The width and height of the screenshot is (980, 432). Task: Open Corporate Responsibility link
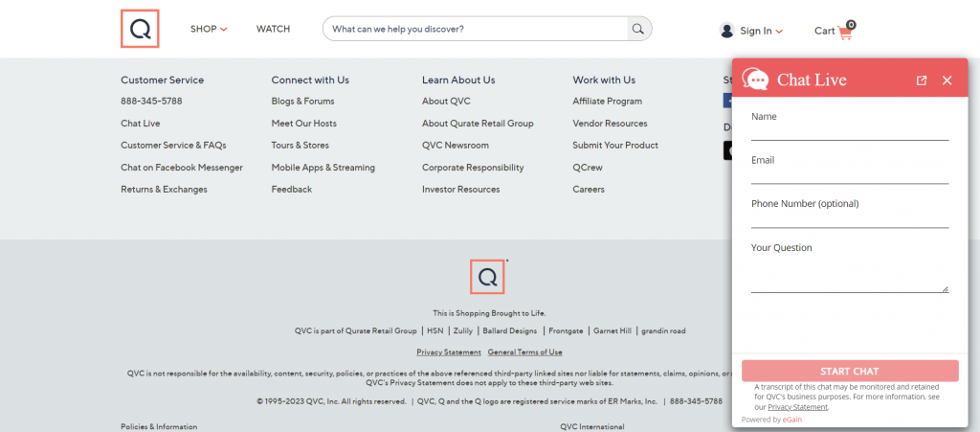(473, 168)
